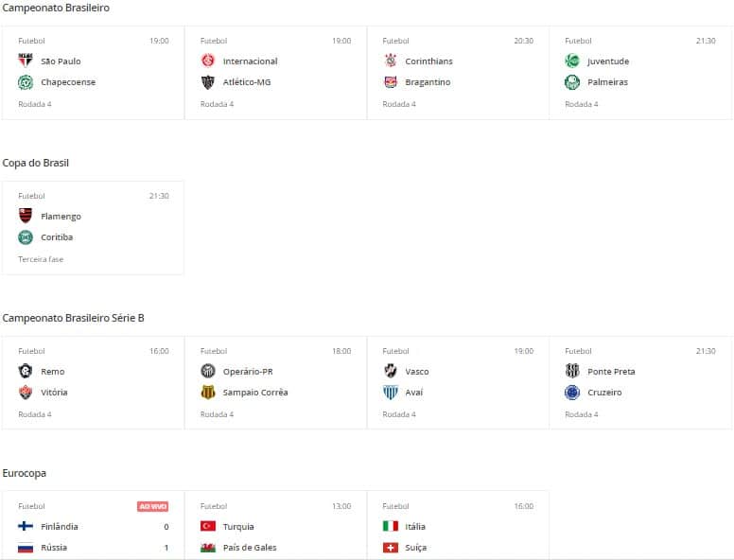This screenshot has height=560, width=734.
Task: Click the Switzerland flag icon
Action: click(391, 548)
